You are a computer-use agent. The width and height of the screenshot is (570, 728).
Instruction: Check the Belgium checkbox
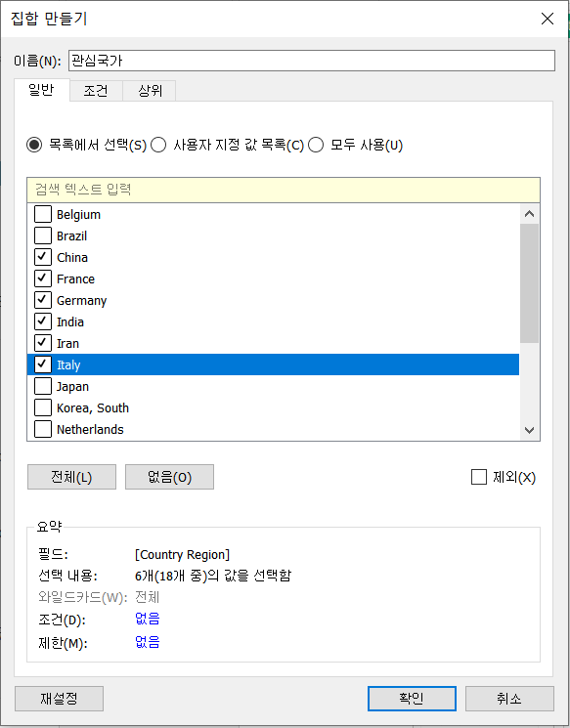(x=43, y=215)
